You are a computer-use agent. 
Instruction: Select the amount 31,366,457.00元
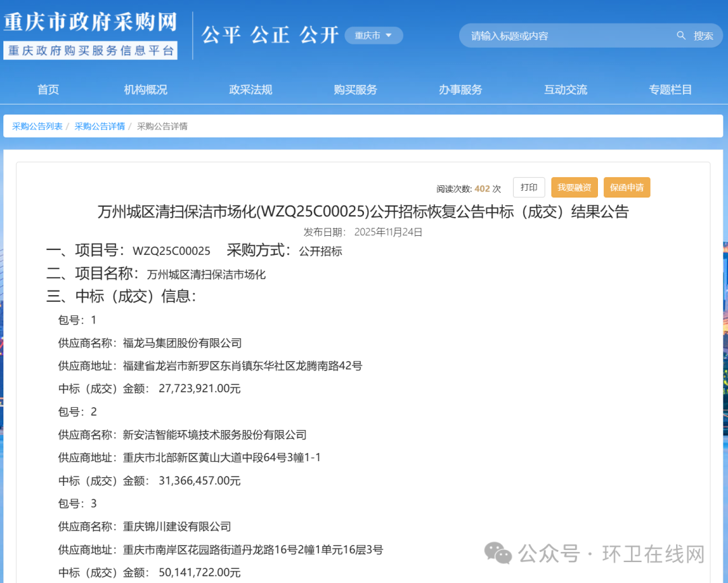point(200,481)
